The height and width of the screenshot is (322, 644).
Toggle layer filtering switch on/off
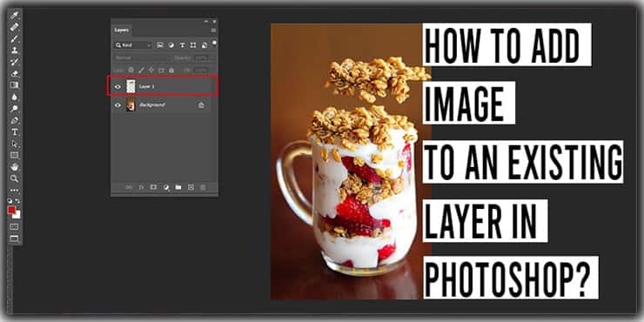point(214,43)
